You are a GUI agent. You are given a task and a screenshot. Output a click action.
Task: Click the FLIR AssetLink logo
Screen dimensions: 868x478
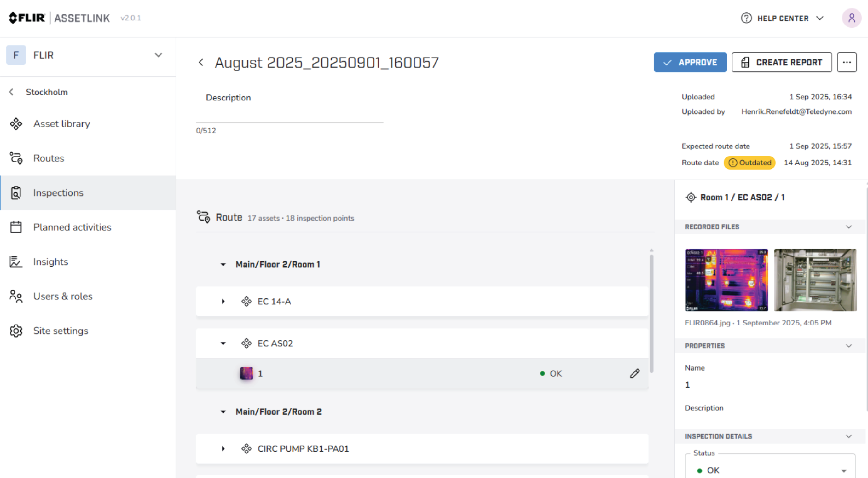point(59,18)
